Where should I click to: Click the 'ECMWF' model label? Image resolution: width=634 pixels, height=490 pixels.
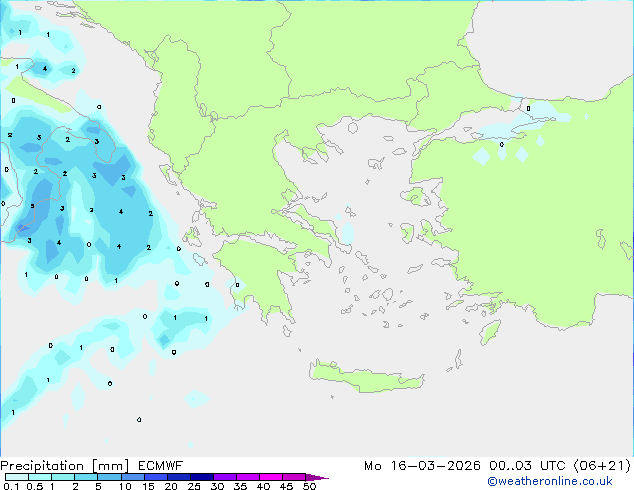click(x=161, y=466)
